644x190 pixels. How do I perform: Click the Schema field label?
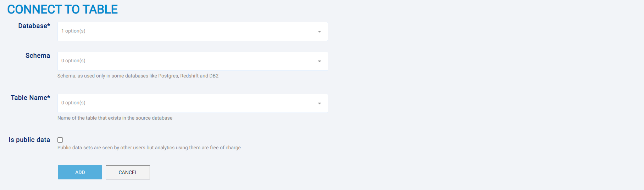coord(38,56)
